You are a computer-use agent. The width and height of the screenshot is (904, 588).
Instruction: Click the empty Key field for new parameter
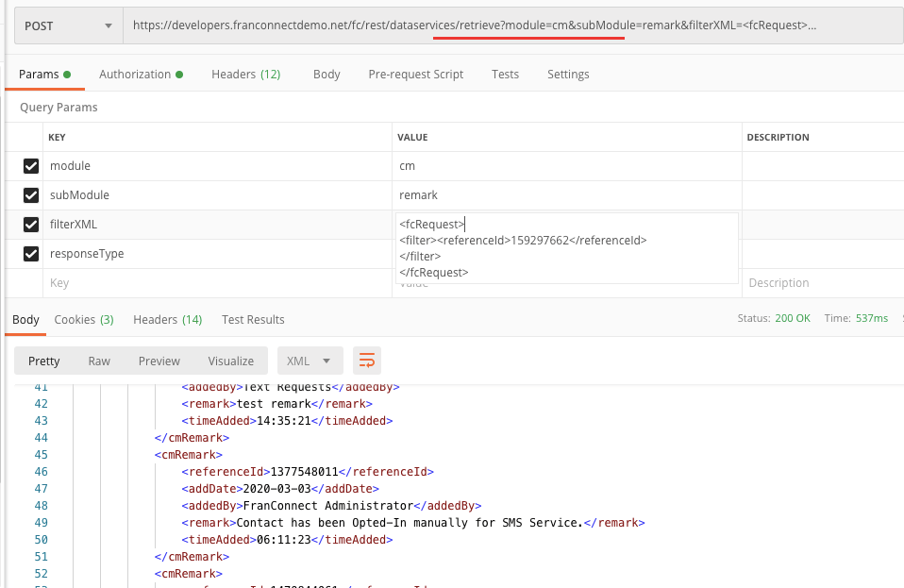(142, 282)
